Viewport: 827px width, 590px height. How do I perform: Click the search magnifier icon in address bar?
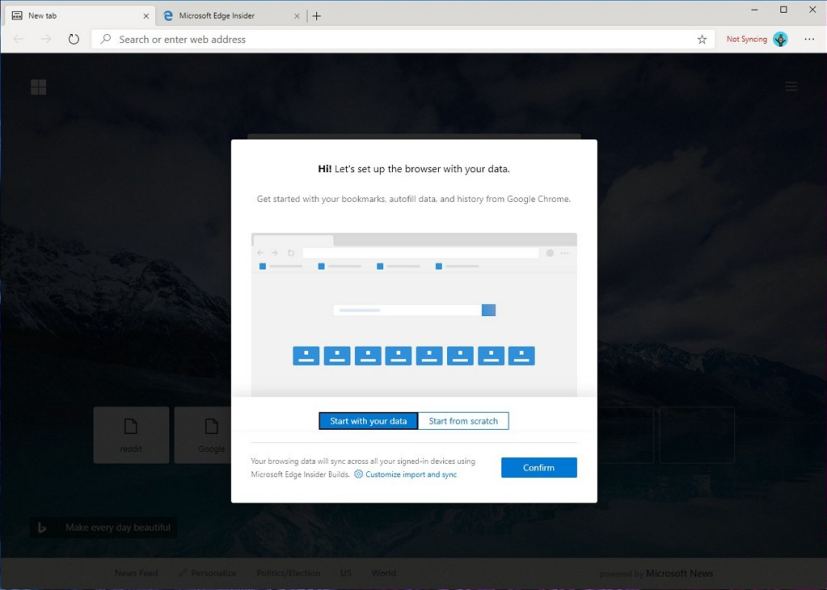(x=106, y=39)
